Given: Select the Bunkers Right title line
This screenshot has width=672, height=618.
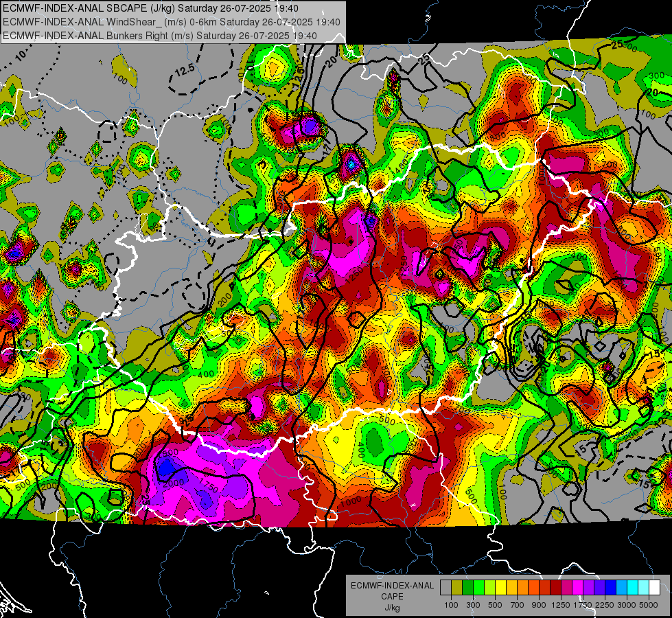Looking at the screenshot, I should (160, 36).
